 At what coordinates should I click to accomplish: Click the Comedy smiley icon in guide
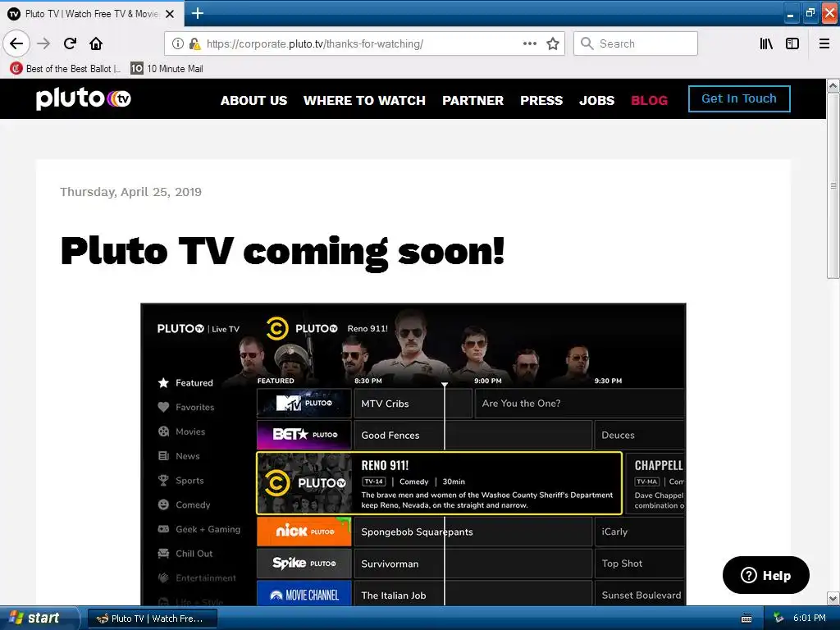(163, 504)
